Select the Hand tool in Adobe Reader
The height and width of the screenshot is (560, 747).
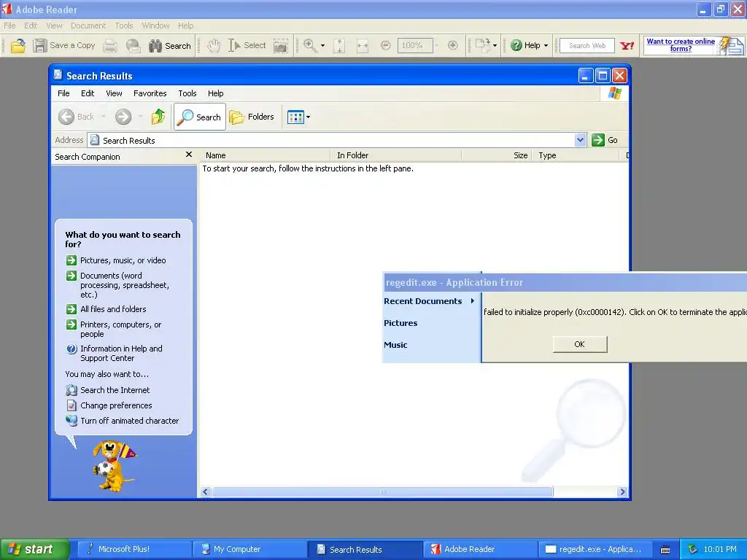(x=214, y=46)
